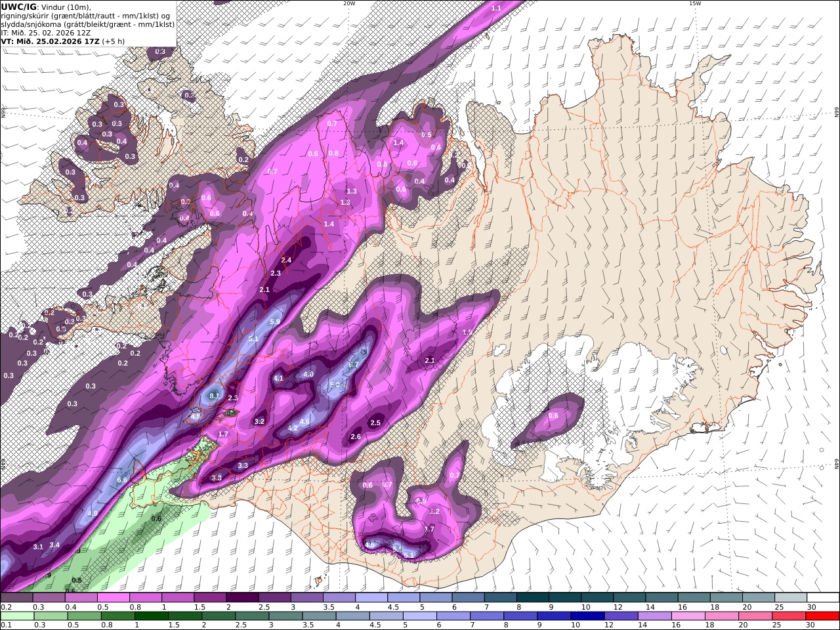Click the 6.7 precipitation value
This screenshot has height=630, width=840.
point(354,364)
